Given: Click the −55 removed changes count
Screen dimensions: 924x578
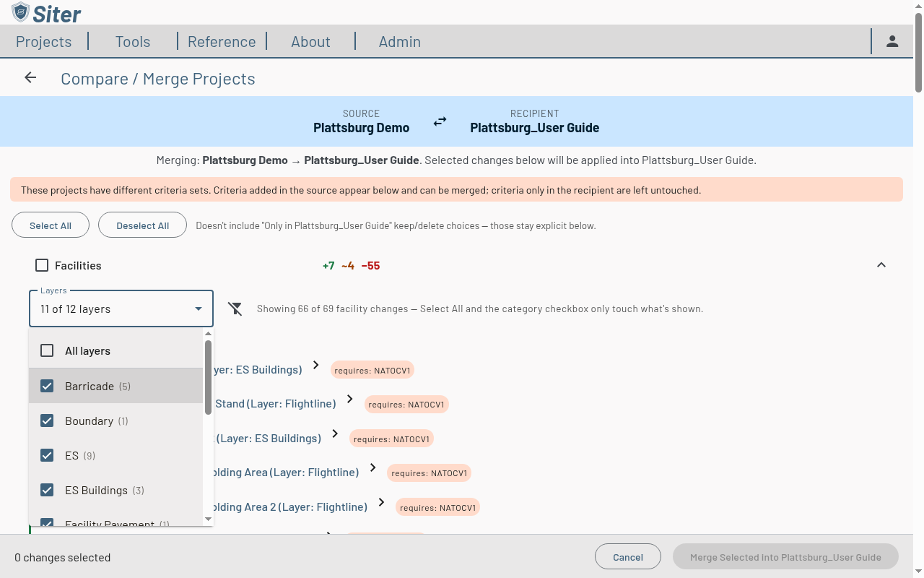Looking at the screenshot, I should (370, 266).
